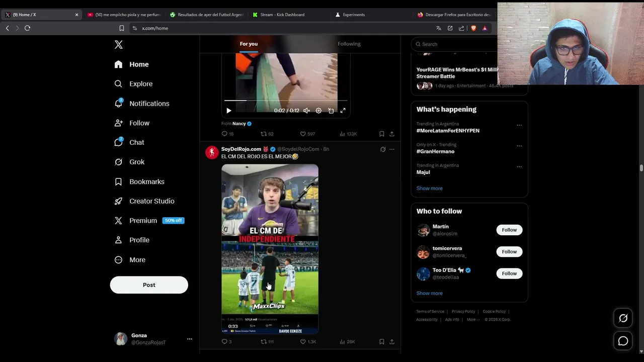Viewport: 644px width, 362px height.
Task: Click the X Search field
Action: click(455, 44)
